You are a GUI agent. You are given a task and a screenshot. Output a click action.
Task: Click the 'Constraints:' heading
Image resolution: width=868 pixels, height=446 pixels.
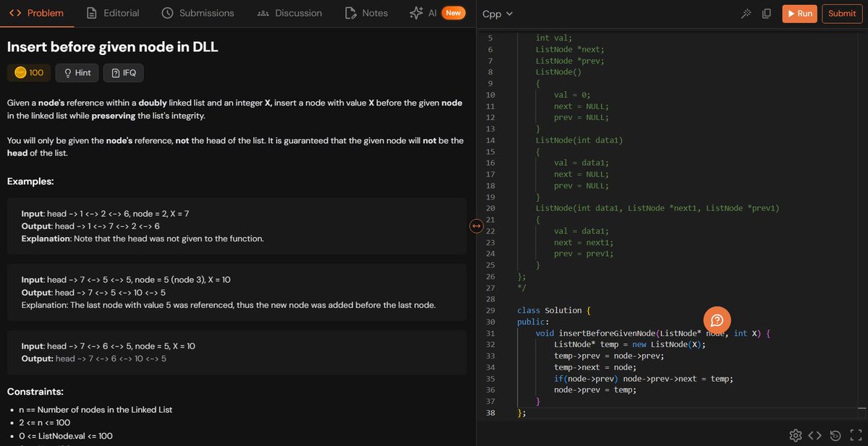point(35,392)
